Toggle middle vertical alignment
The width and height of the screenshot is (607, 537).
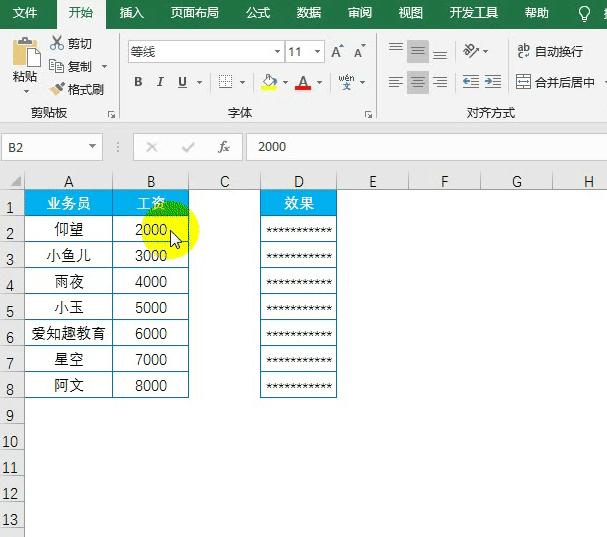[418, 51]
